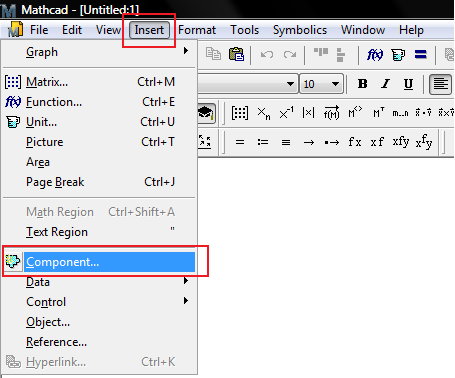The image size is (455, 378).
Task: Choose Component... menu entry
Action: [x=99, y=262]
